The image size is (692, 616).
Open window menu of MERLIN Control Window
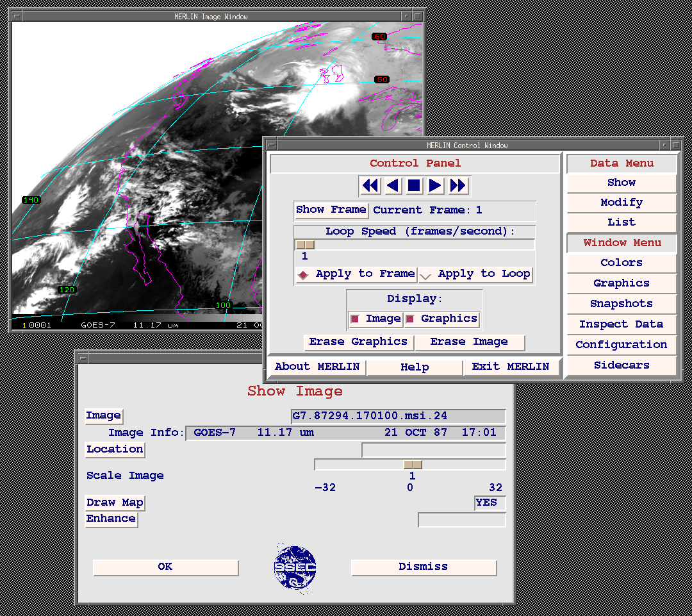(x=272, y=145)
